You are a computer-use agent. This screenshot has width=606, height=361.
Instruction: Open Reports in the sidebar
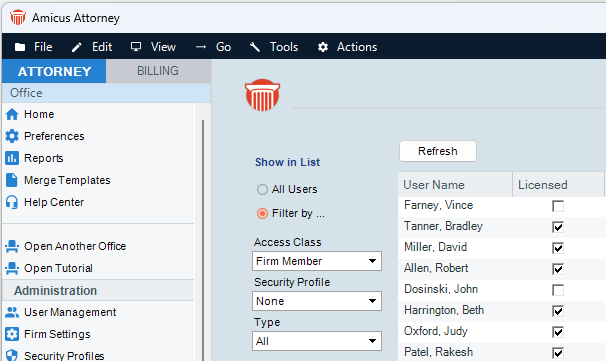pyautogui.click(x=44, y=158)
